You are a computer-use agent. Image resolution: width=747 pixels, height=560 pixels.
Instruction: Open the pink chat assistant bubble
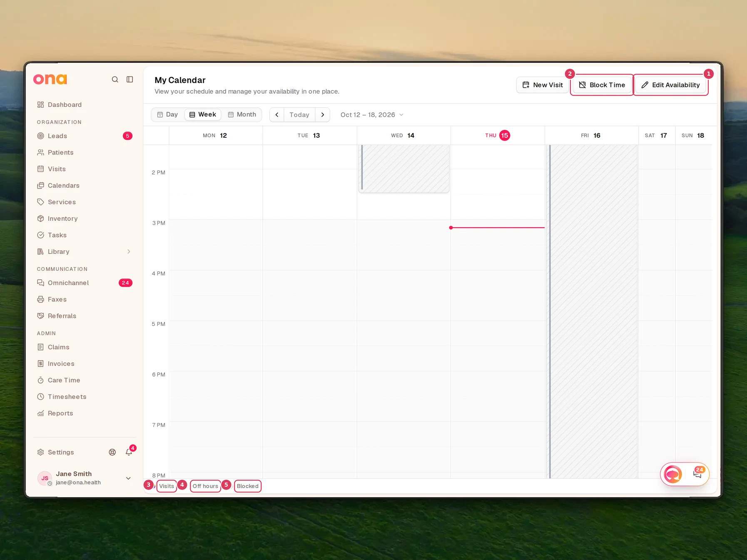click(x=673, y=474)
